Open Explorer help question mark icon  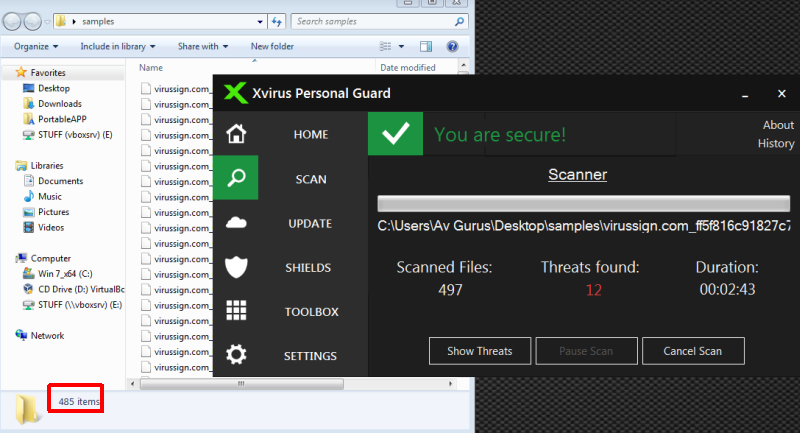point(452,46)
